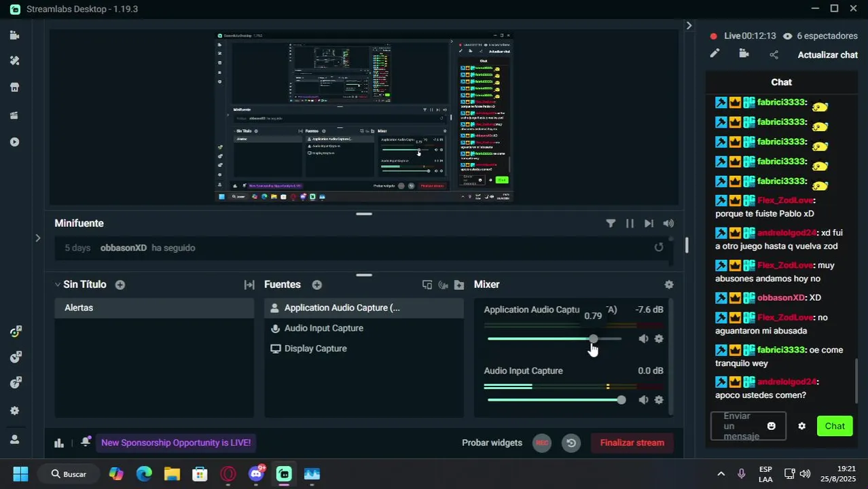Viewport: 868px width, 489px height.
Task: Toggle the replay buffer button
Action: point(571,443)
